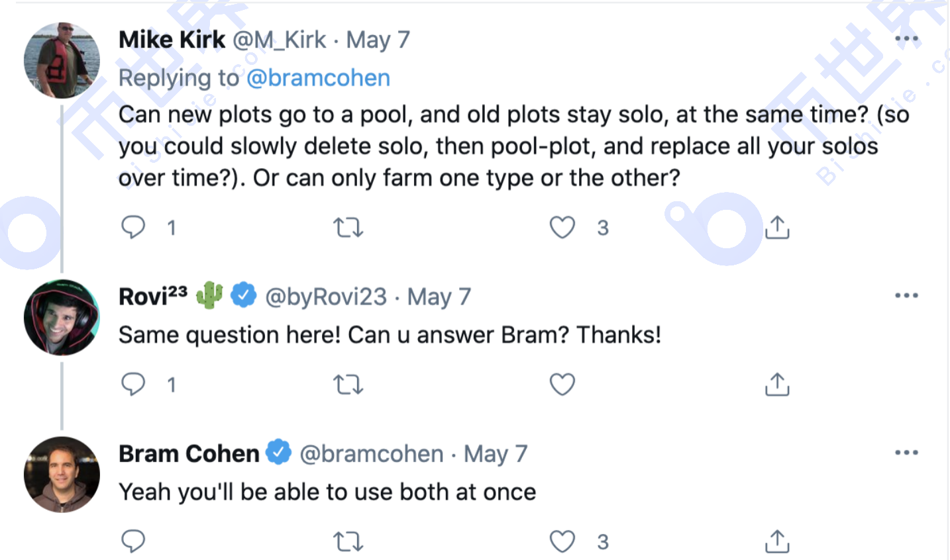Viewport: 950px width, 560px height.
Task: Open Bram Cohen's profile name link
Action: pyautogui.click(x=189, y=454)
